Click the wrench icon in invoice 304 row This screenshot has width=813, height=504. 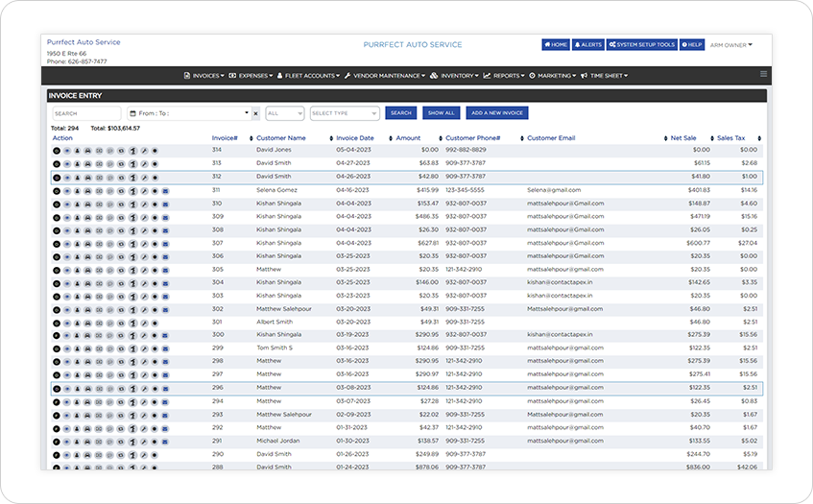(x=144, y=283)
